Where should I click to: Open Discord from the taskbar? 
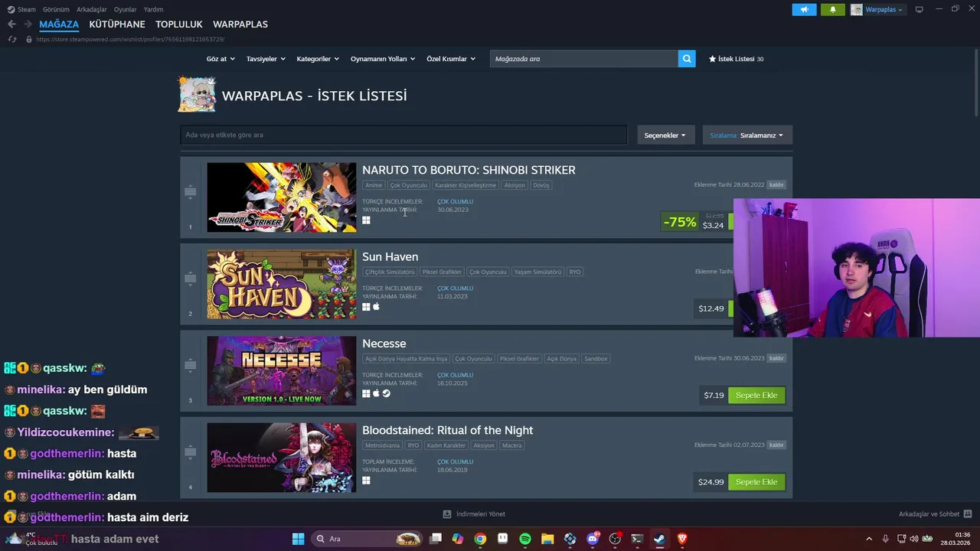[x=593, y=539]
